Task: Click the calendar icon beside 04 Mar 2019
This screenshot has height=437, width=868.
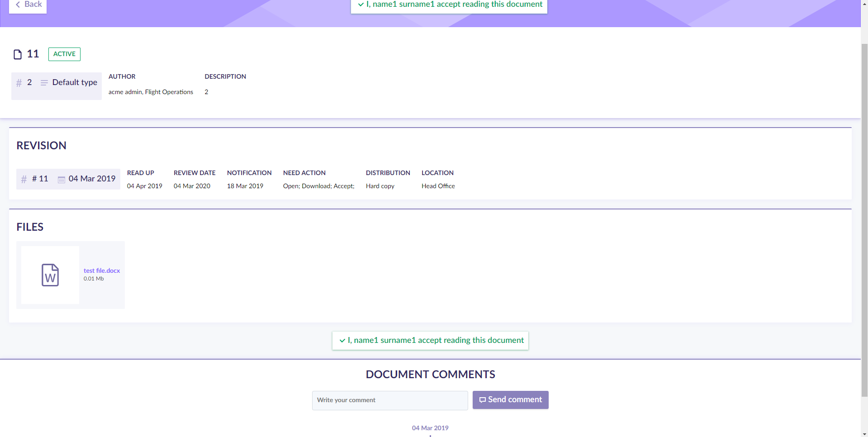Action: [x=62, y=180]
